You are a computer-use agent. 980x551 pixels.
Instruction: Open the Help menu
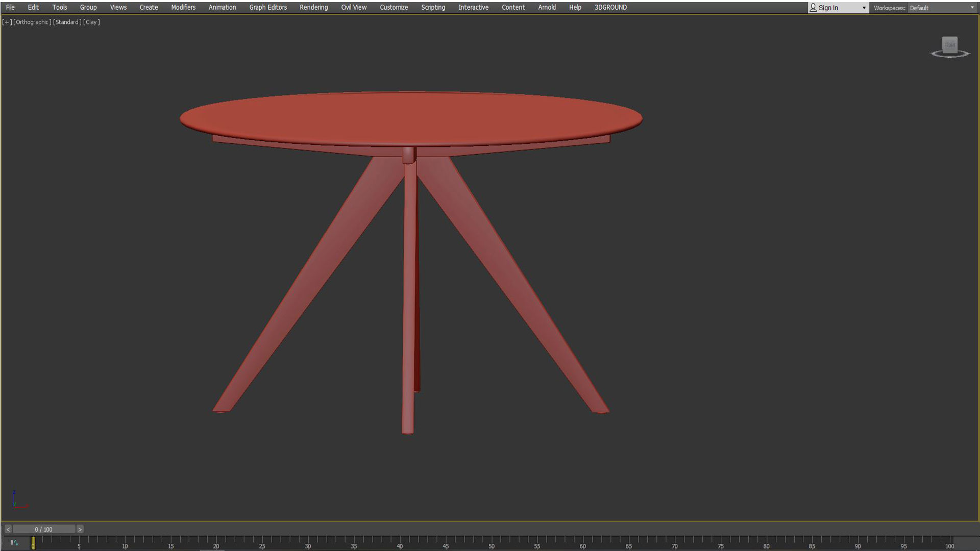575,7
